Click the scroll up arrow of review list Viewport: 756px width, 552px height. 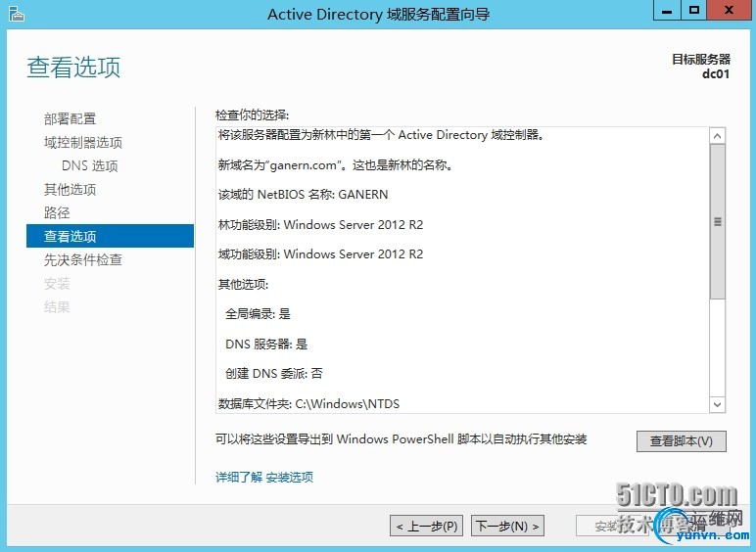click(718, 136)
